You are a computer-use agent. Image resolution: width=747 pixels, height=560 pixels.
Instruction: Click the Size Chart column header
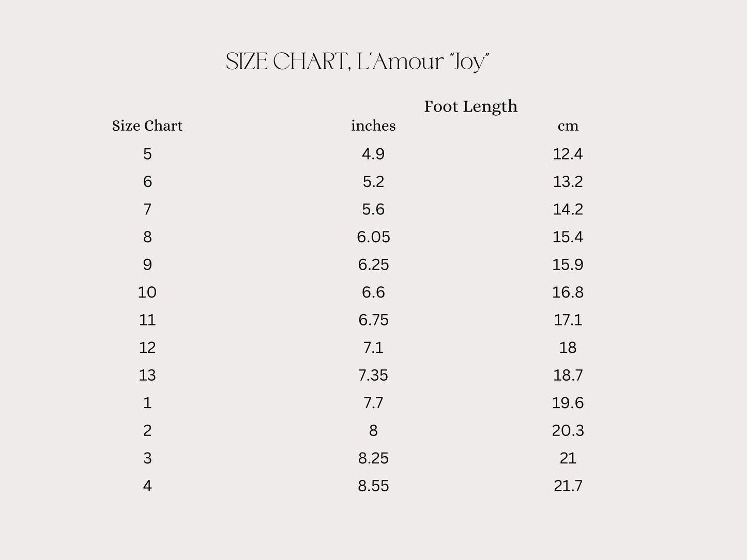click(147, 126)
